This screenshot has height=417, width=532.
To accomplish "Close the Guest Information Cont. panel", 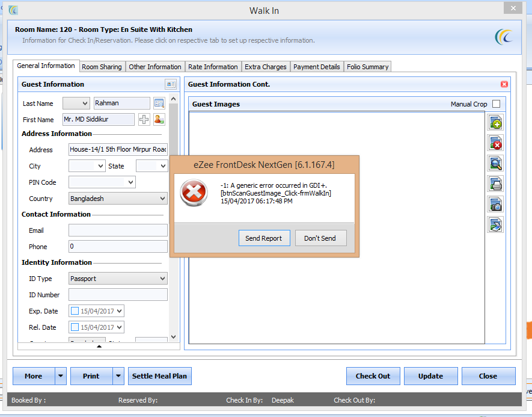I will pos(504,84).
